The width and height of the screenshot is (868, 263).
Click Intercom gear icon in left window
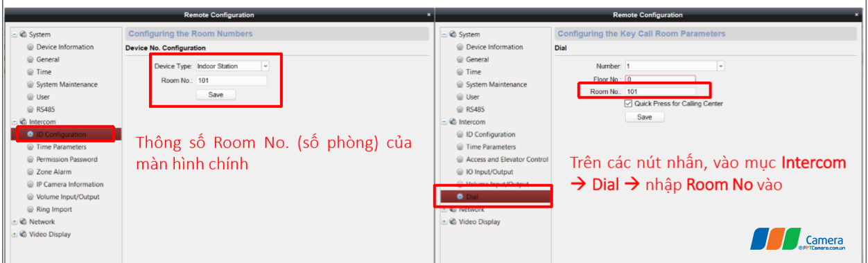(24, 122)
